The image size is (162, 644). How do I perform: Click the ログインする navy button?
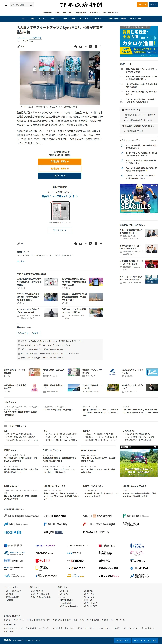(x=60, y=176)
